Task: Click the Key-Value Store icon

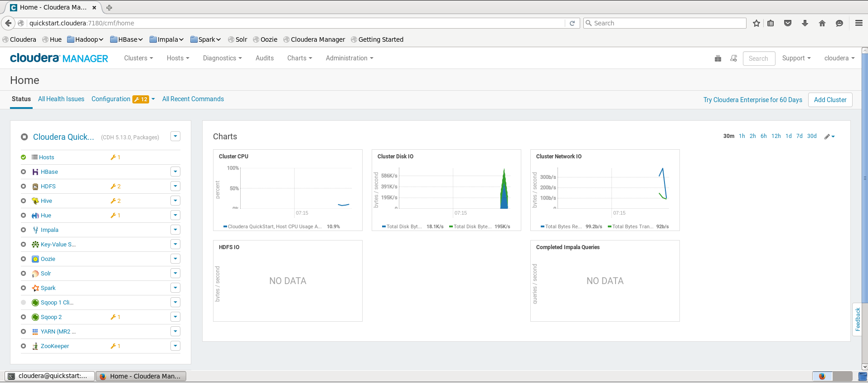Action: (x=35, y=245)
